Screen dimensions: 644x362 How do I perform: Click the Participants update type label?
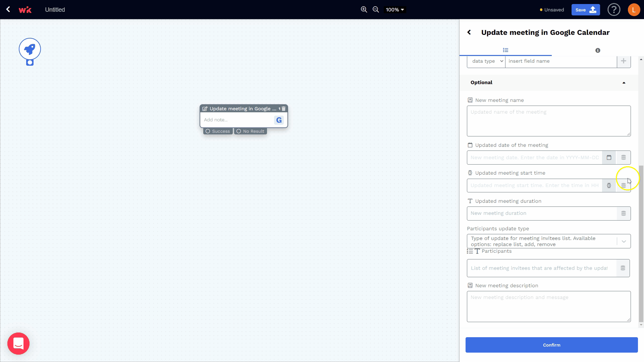tap(498, 229)
